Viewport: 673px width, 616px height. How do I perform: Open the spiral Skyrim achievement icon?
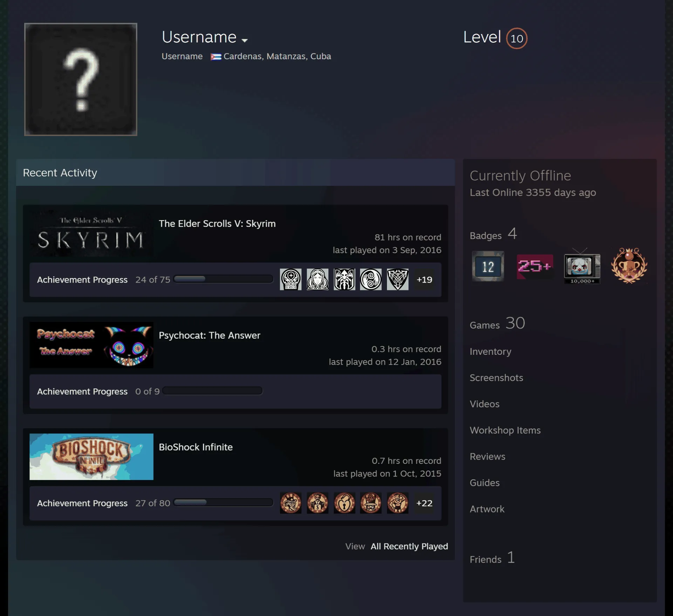tap(371, 279)
